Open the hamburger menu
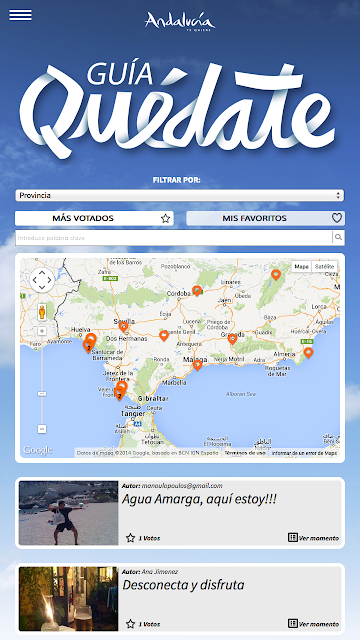This screenshot has width=360, height=640. (x=20, y=15)
